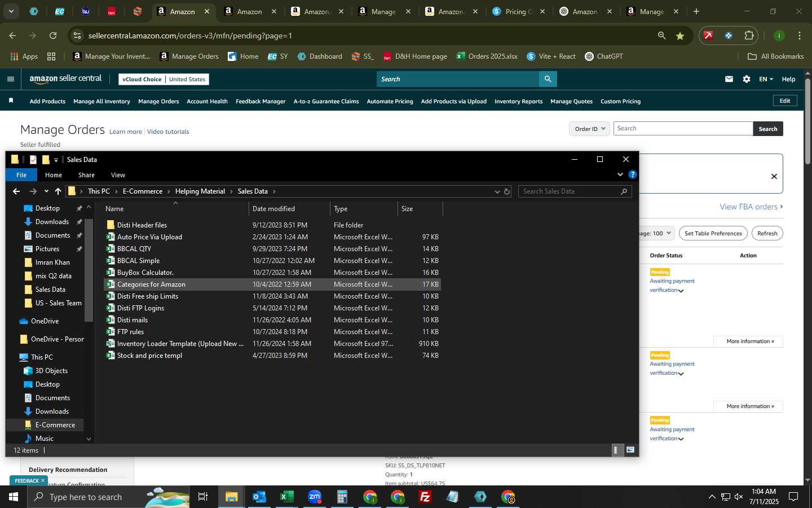Open the Explorer View ribbon tab
Screen dimensions: 812x508
coord(118,175)
